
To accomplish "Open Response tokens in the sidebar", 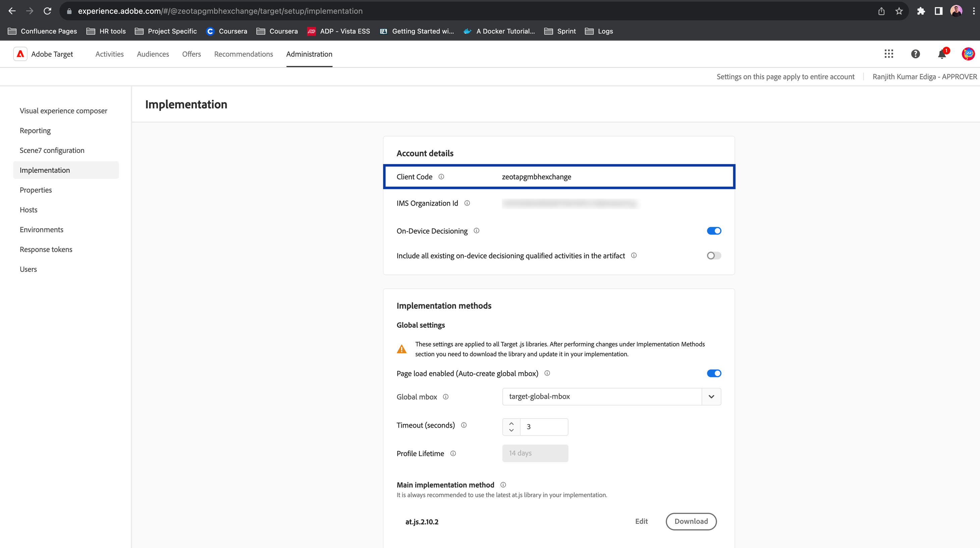I will 46,250.
